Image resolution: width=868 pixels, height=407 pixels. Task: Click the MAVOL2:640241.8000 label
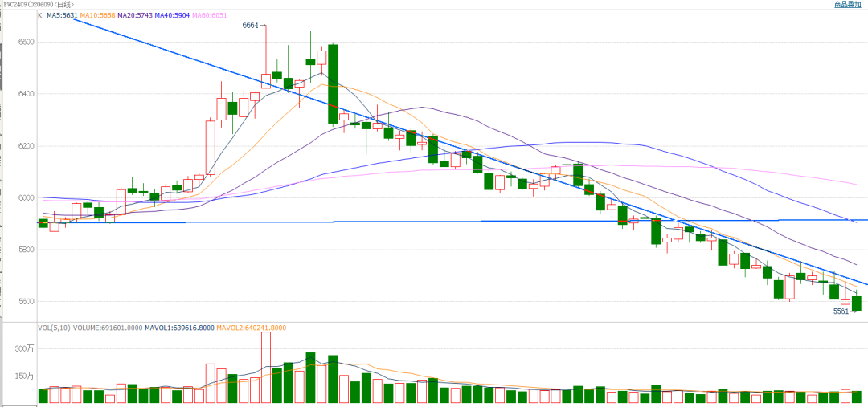click(252, 328)
